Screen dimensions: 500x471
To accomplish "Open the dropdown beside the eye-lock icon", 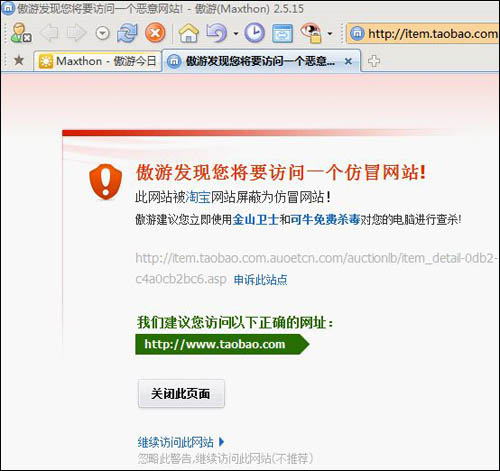I will [330, 34].
